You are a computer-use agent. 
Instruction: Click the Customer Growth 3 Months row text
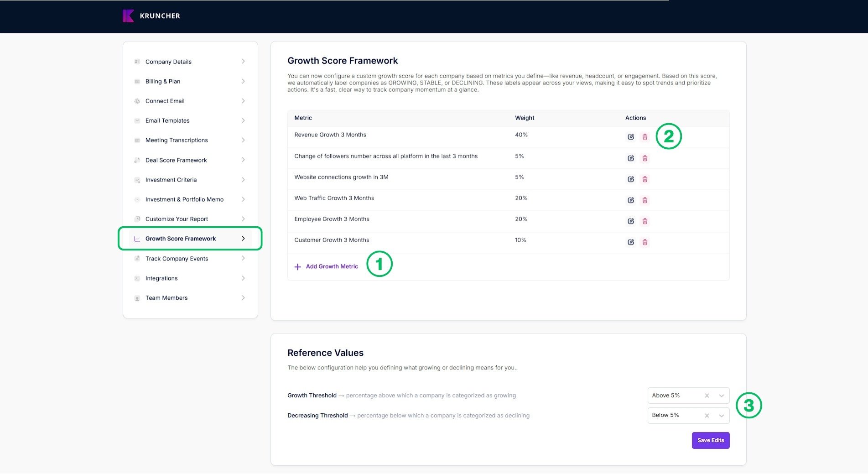[332, 240]
